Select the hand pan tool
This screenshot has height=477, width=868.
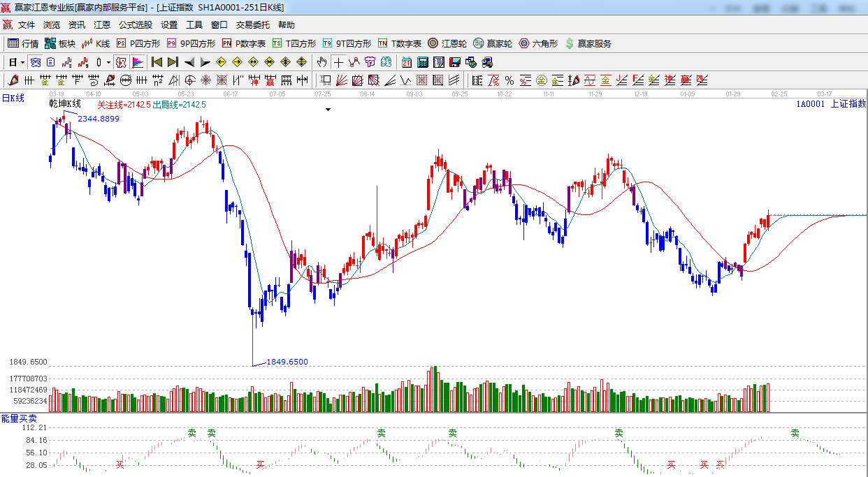(x=322, y=62)
